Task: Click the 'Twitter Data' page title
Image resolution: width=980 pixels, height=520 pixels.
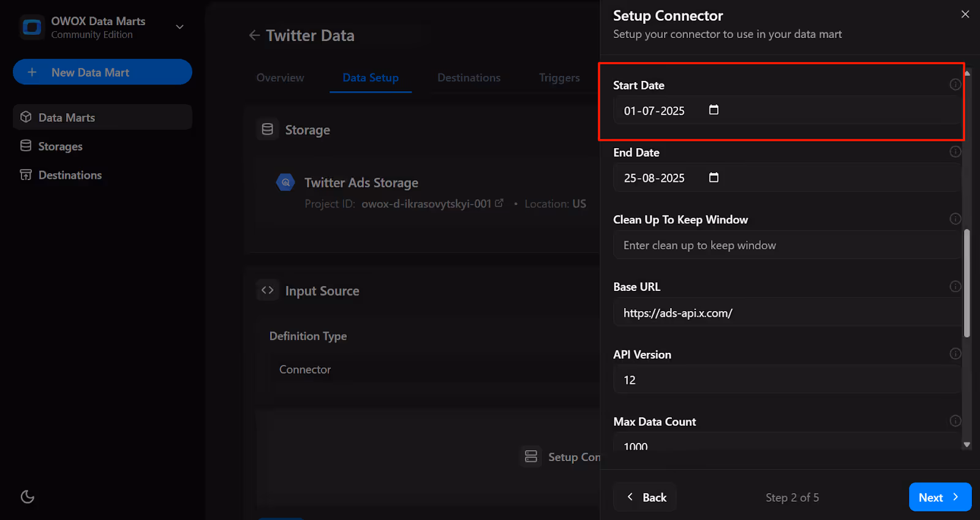Action: tap(310, 36)
